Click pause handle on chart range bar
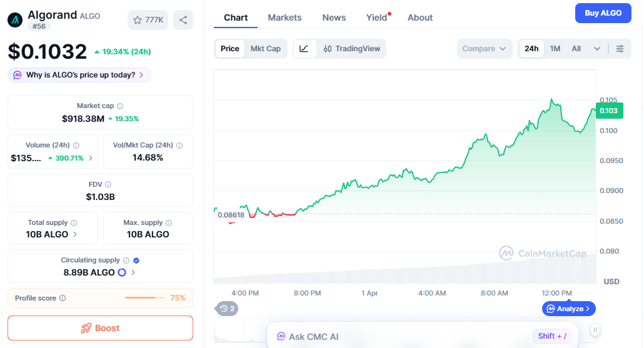Viewport: 644px width, 348px height. click(x=595, y=329)
